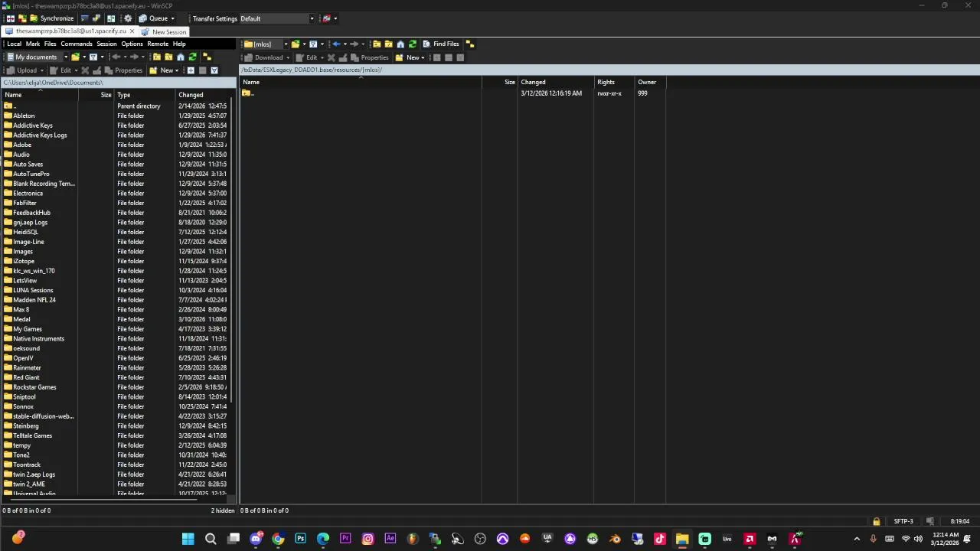
Task: Click local panel Properties button
Action: point(123,70)
